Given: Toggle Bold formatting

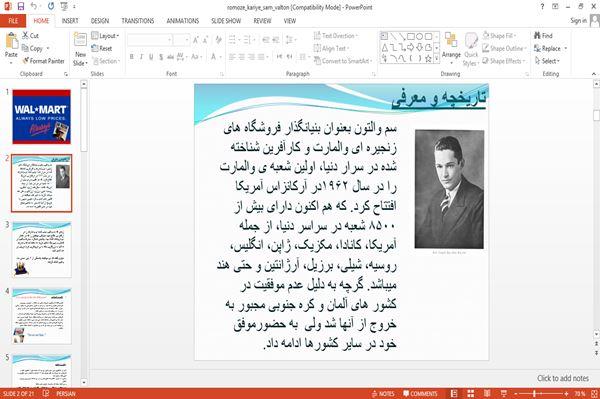Looking at the screenshot, I should (132, 57).
